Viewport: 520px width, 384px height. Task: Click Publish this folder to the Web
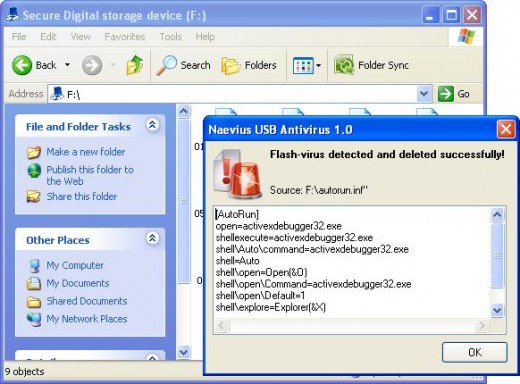[90, 175]
